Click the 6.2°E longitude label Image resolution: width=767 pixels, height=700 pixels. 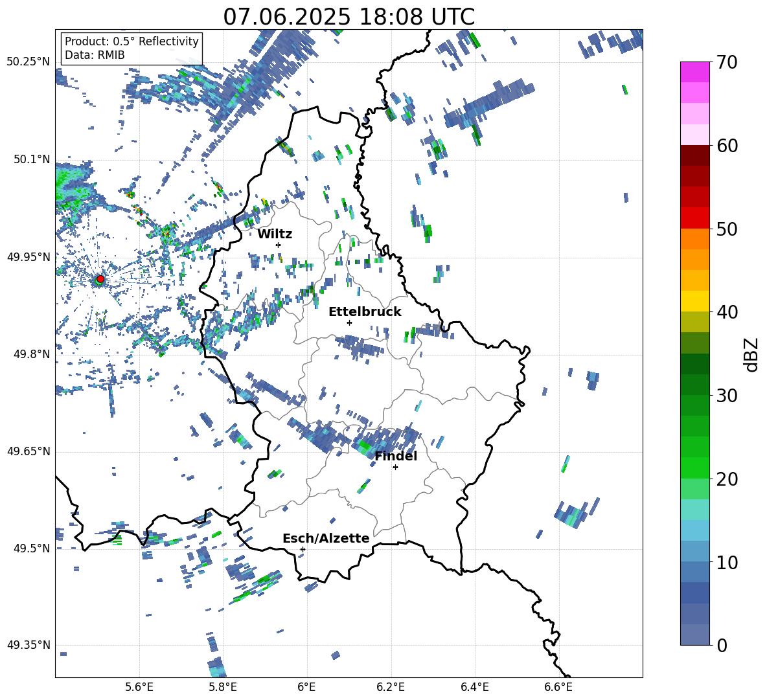pos(391,687)
